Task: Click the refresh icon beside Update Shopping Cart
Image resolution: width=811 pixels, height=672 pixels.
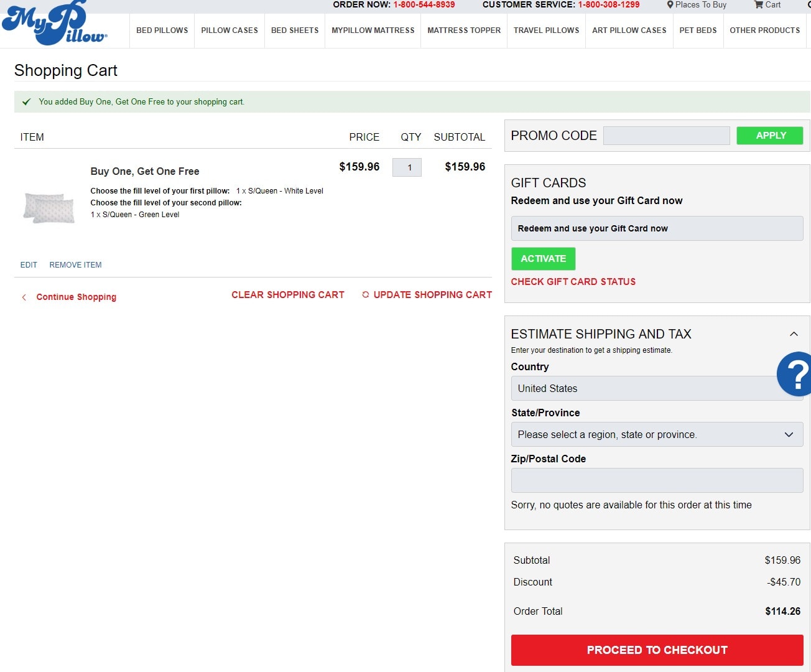Action: pyautogui.click(x=366, y=295)
